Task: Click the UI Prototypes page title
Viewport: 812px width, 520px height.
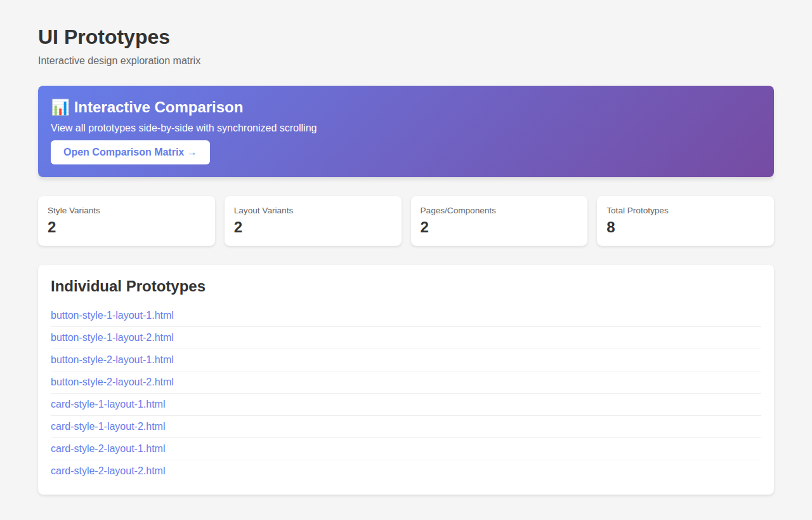Action: (x=104, y=37)
